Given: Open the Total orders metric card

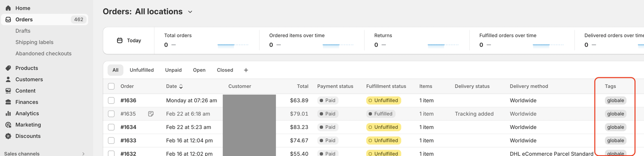Looking at the screenshot, I should coord(207,40).
